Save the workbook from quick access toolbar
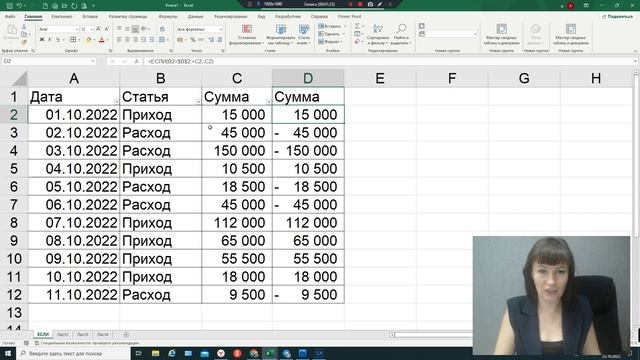 (9, 6)
